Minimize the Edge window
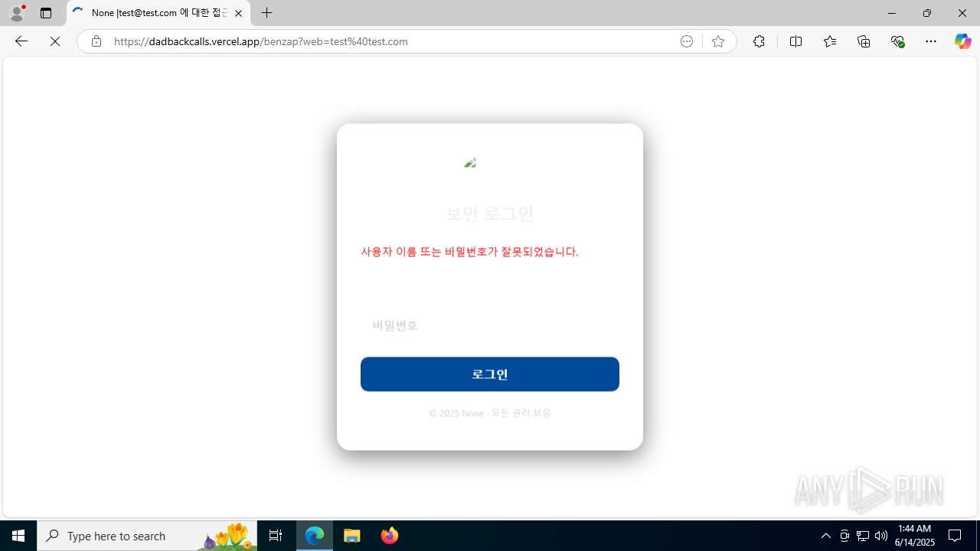Image resolution: width=980 pixels, height=551 pixels. click(891, 13)
